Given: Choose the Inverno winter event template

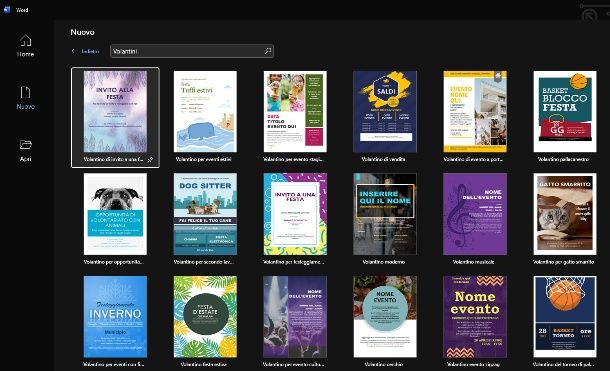Looking at the screenshot, I should point(116,317).
